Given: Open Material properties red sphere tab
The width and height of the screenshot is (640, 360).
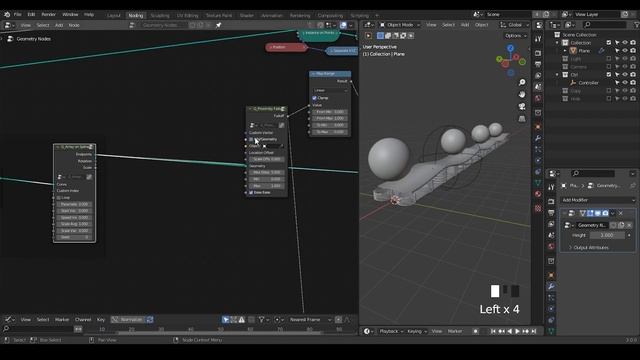Looking at the screenshot, I should coord(538,194).
